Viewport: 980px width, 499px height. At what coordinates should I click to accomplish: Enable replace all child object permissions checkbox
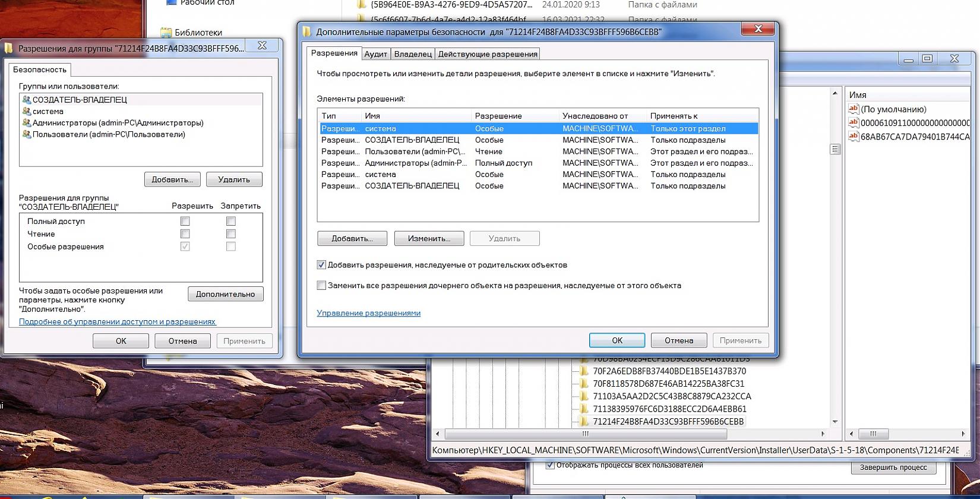click(321, 286)
